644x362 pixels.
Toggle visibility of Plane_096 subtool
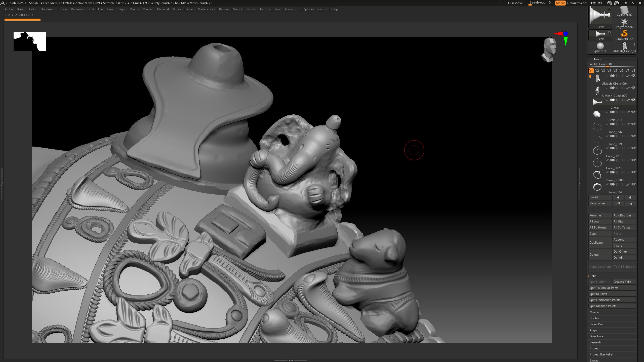[634, 124]
